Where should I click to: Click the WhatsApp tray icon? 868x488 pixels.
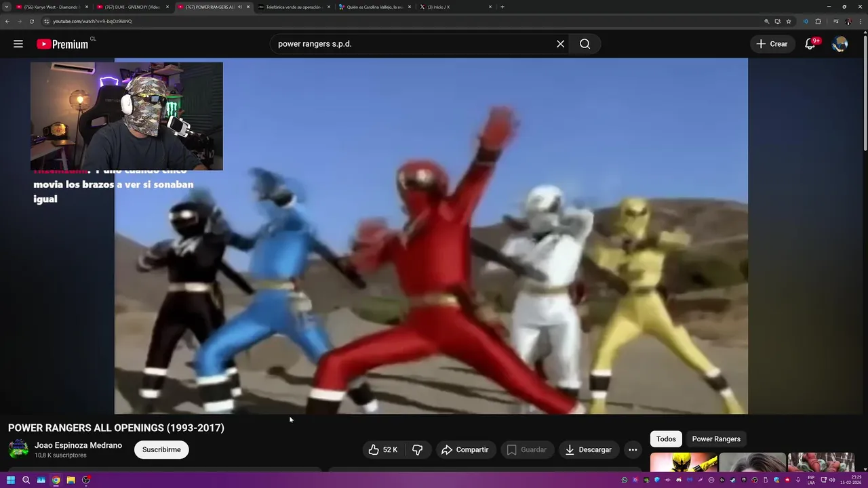(x=625, y=480)
